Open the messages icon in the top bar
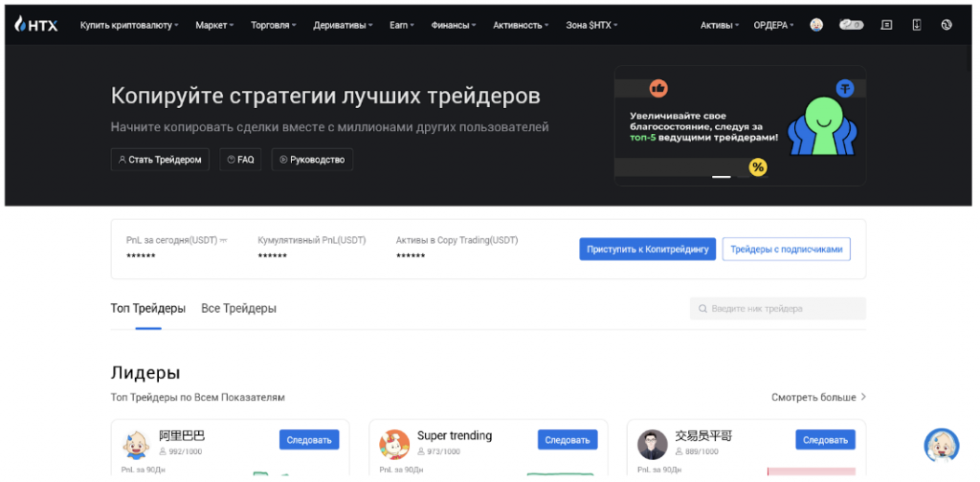Viewport: 980px width, 482px height. (886, 25)
